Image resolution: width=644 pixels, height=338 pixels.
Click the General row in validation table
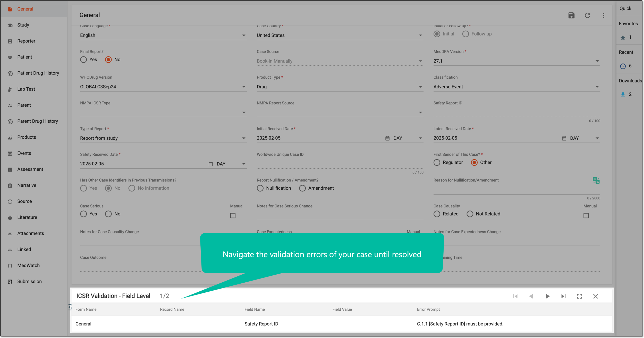click(x=342, y=324)
